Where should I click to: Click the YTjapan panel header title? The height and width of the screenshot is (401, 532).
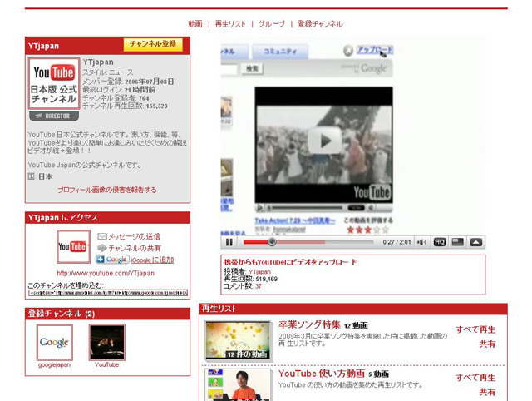click(x=43, y=46)
